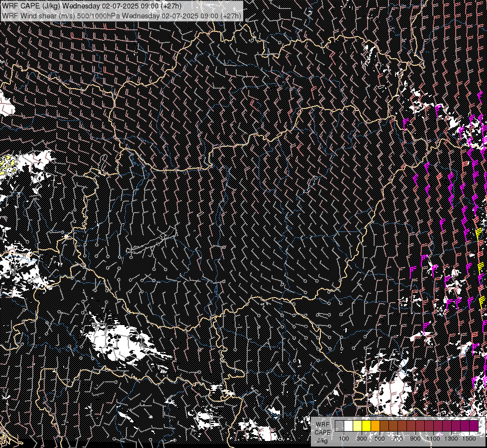
Task: Select the bright yellow legend swatch after 300
Action: click(x=367, y=426)
